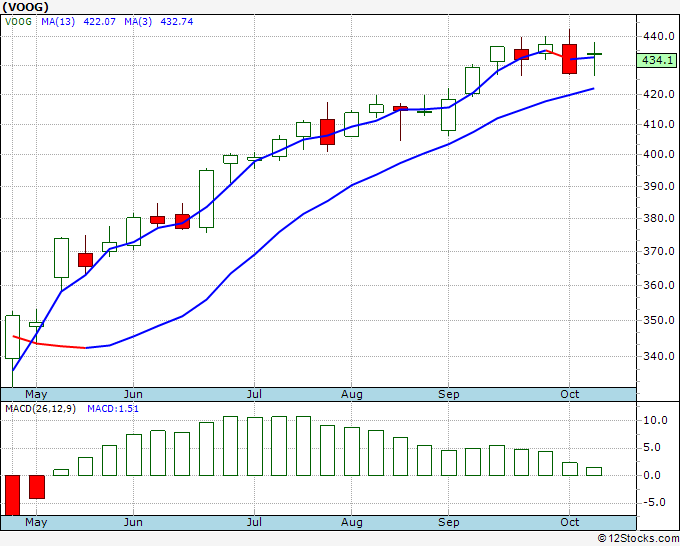Click the 434.1 current price tag

click(657, 60)
